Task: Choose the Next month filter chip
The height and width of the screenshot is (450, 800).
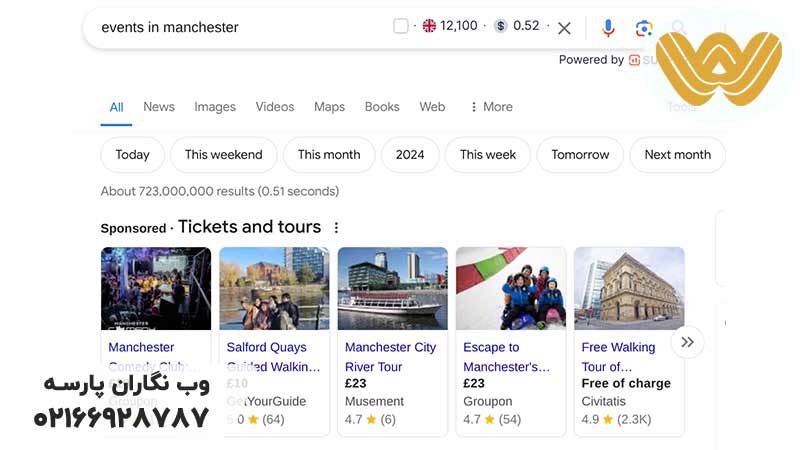Action: coord(677,155)
